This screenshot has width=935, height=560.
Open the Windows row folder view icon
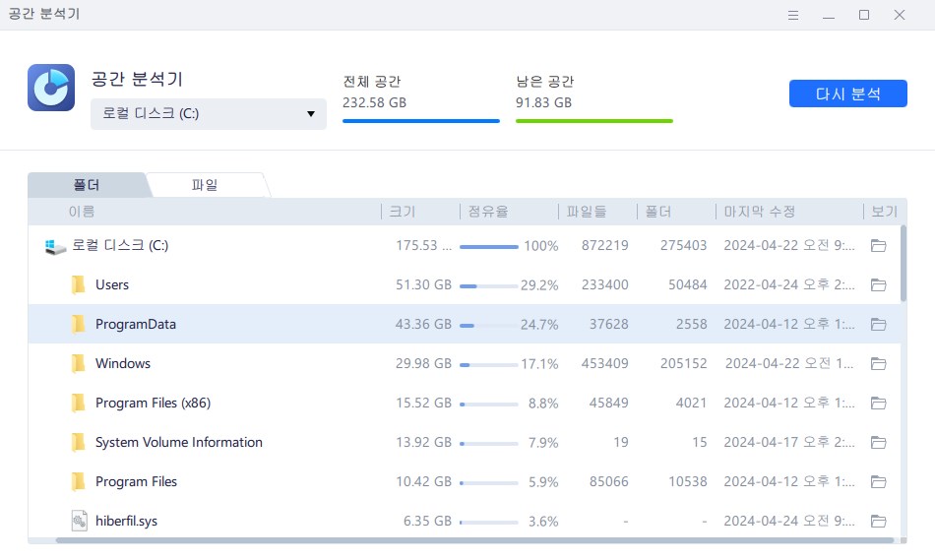[879, 364]
